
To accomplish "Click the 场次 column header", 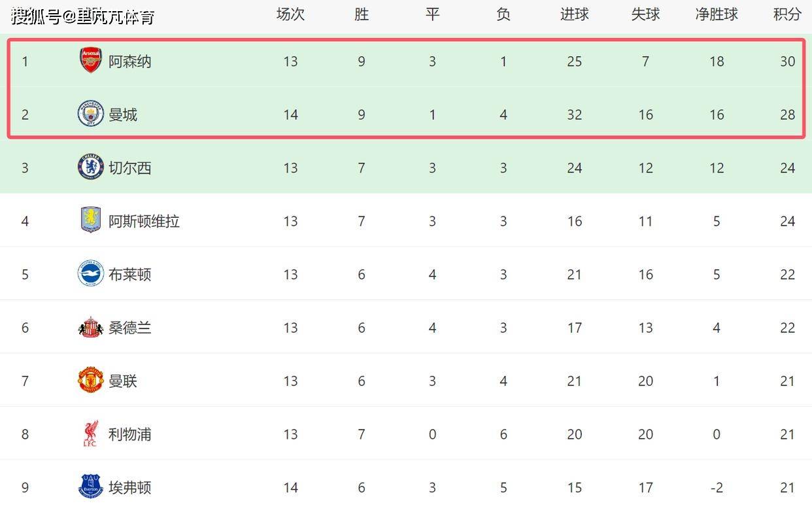I will pos(290,14).
